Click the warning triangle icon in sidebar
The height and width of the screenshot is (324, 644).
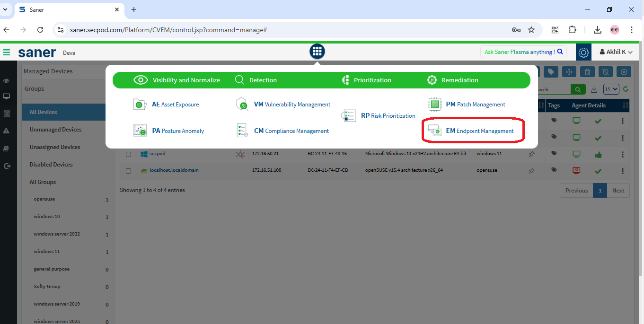click(7, 131)
